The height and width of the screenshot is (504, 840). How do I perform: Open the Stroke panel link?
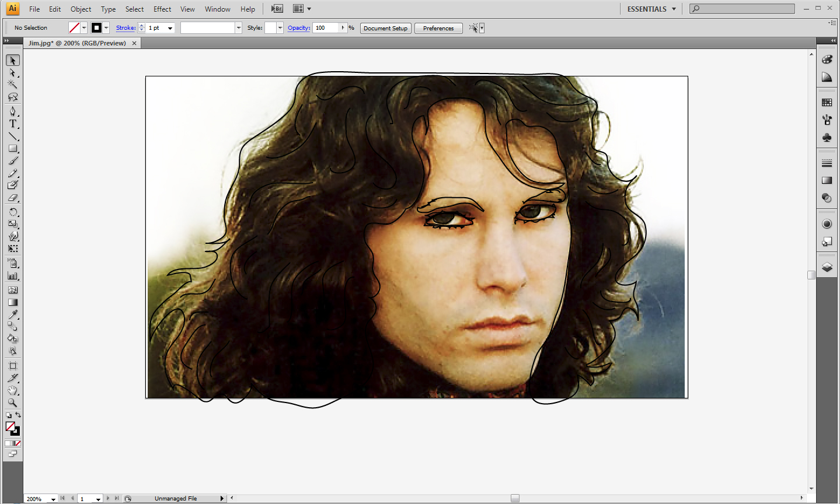tap(126, 28)
